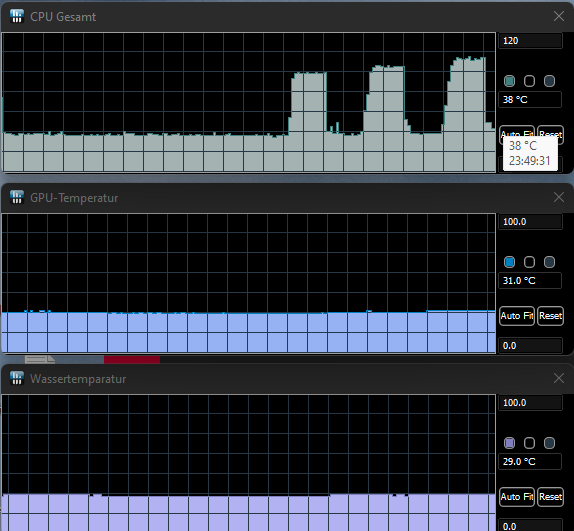Click the 31.0 °C current value in GPU-Temperatur
Viewport: 574px width, 531px height.
coord(530,281)
